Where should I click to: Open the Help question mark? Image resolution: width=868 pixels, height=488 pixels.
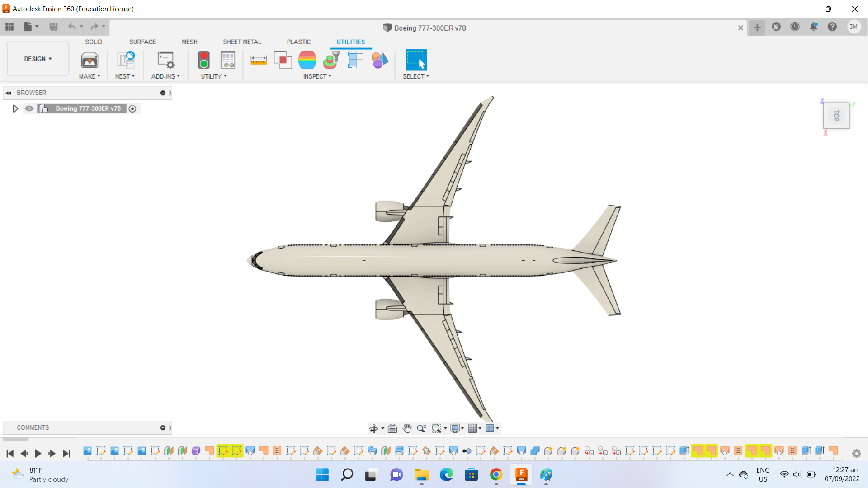832,27
